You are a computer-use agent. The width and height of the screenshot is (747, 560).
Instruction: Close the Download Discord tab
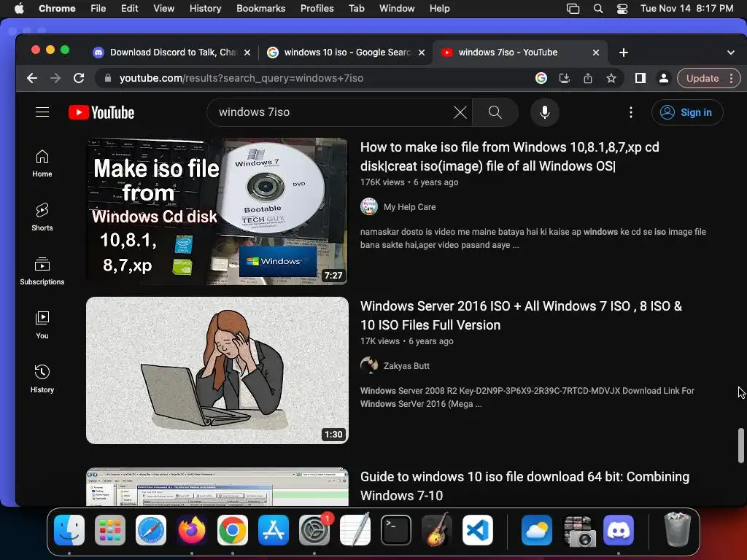[x=247, y=52]
